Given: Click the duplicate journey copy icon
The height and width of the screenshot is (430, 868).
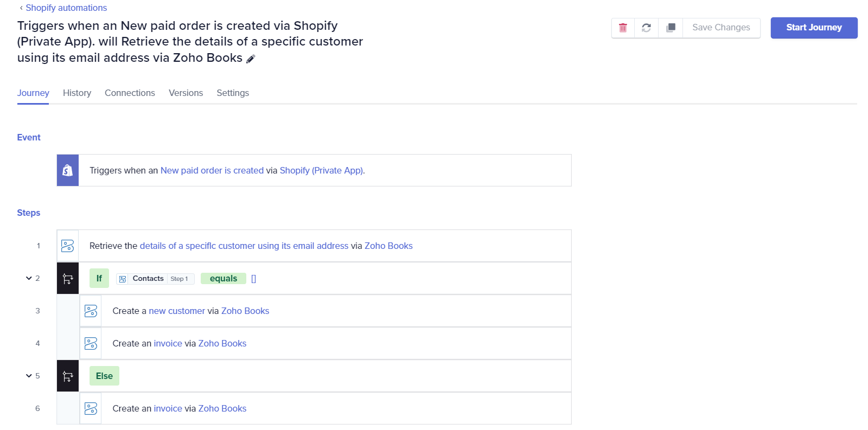Looking at the screenshot, I should coord(671,28).
